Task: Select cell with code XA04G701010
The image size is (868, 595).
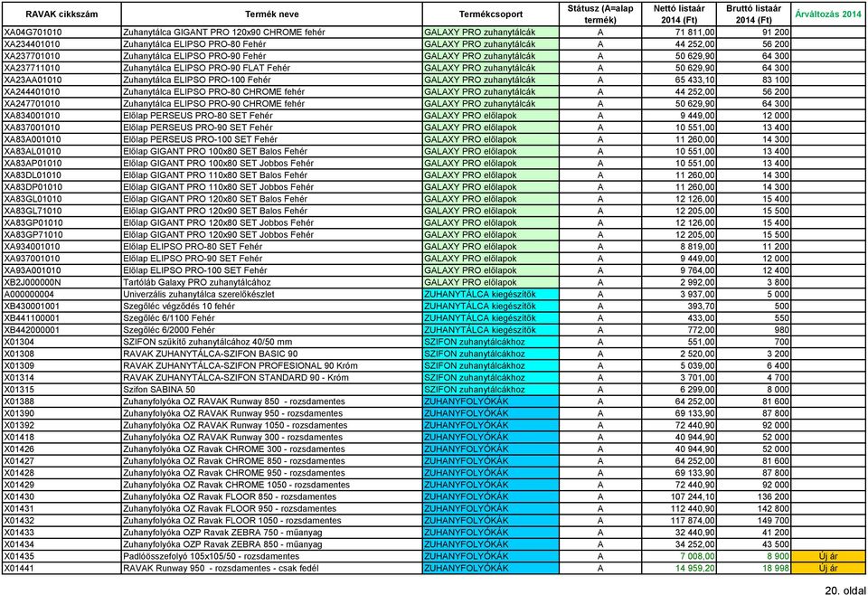Action: (x=61, y=33)
